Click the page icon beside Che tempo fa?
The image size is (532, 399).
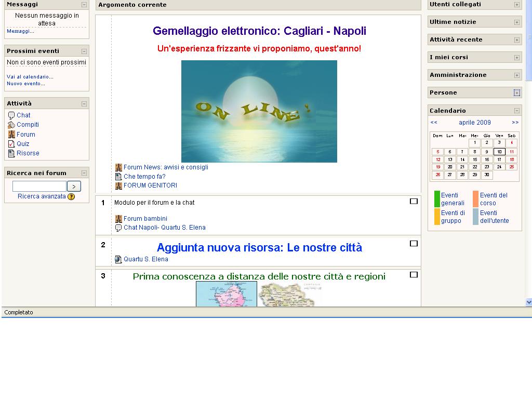pyautogui.click(x=118, y=177)
